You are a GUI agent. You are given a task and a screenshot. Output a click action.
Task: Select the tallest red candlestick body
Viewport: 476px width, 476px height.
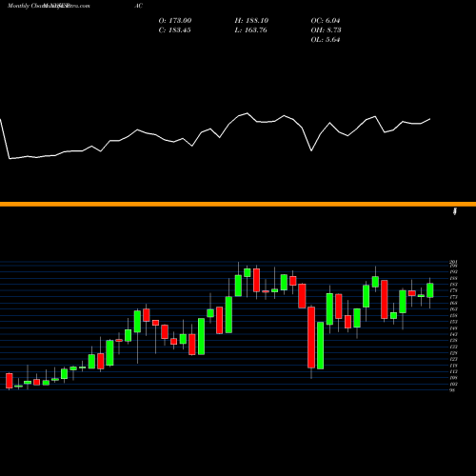(311, 337)
